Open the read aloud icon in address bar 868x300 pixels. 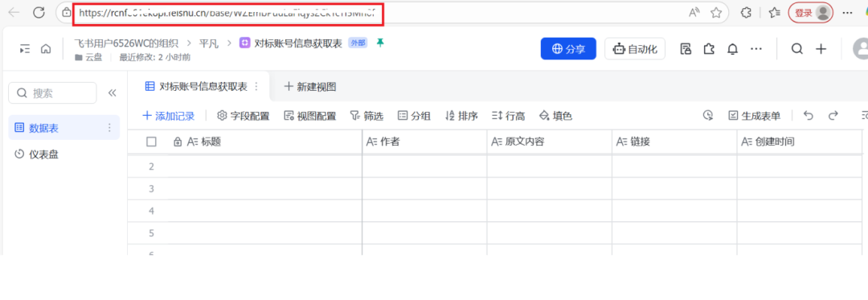click(x=694, y=13)
